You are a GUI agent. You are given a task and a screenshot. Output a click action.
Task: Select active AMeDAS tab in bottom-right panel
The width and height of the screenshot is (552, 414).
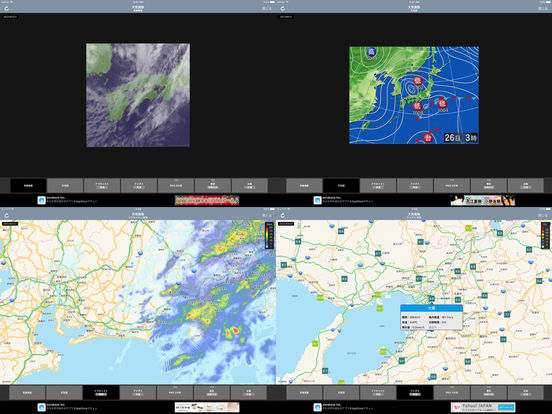[415, 393]
